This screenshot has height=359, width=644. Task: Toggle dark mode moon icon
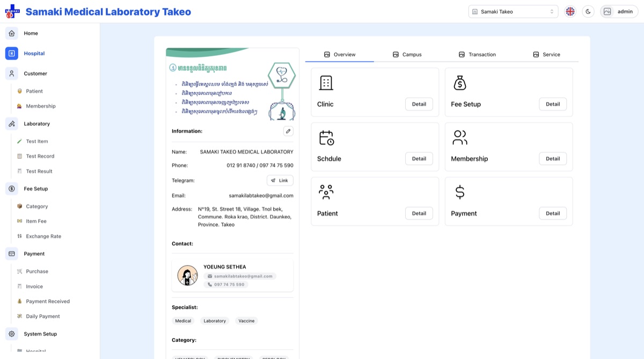(588, 11)
